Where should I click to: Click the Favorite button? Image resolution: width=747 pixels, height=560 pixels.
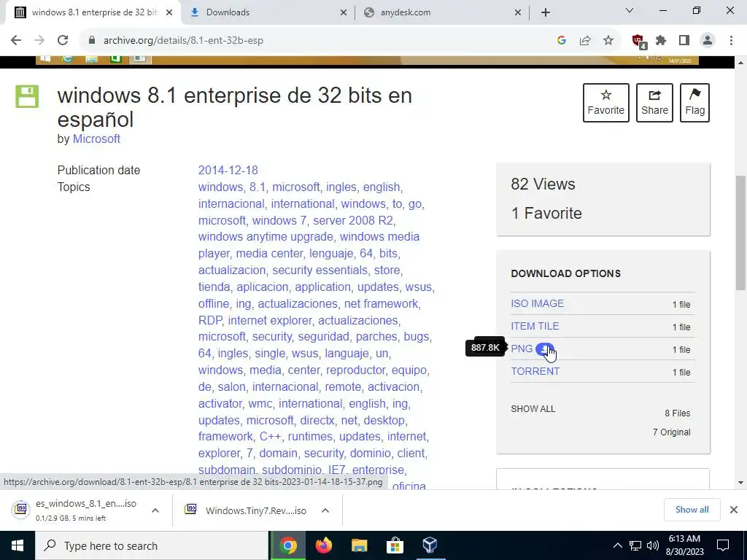pos(606,103)
